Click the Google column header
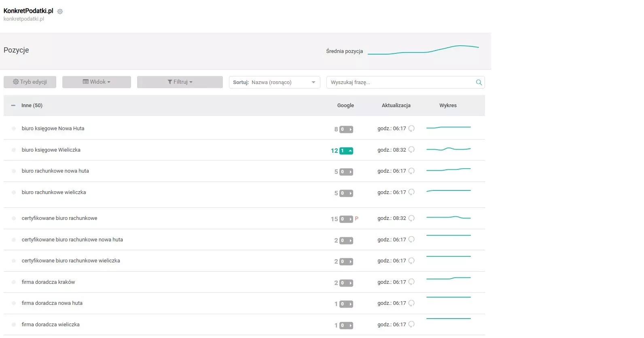644x338 pixels. coord(345,106)
